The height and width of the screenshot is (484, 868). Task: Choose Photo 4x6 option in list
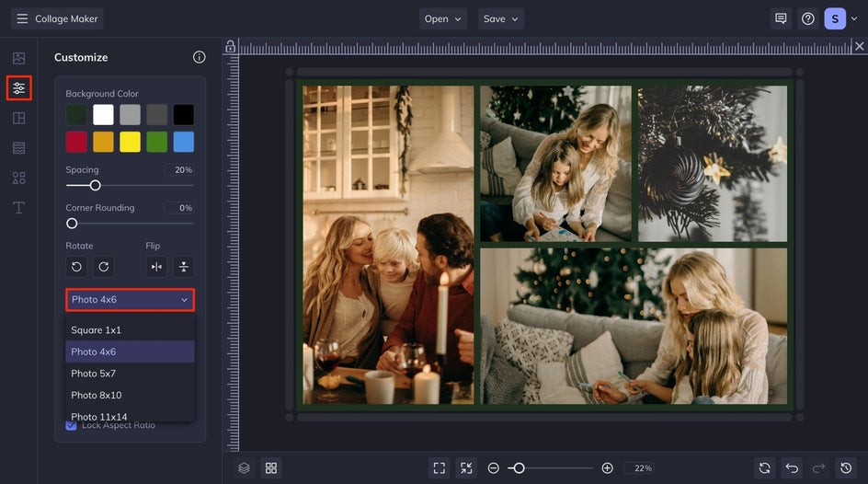[130, 351]
